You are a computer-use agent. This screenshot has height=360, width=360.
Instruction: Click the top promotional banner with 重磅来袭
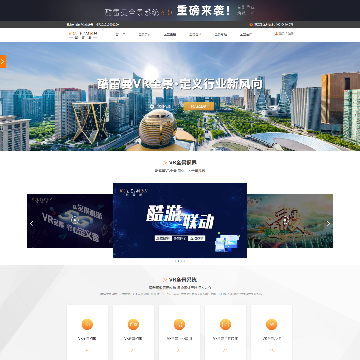click(180, 11)
